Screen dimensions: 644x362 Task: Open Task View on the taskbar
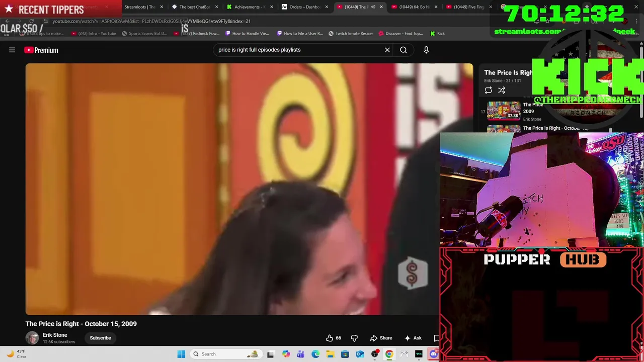[271, 354]
